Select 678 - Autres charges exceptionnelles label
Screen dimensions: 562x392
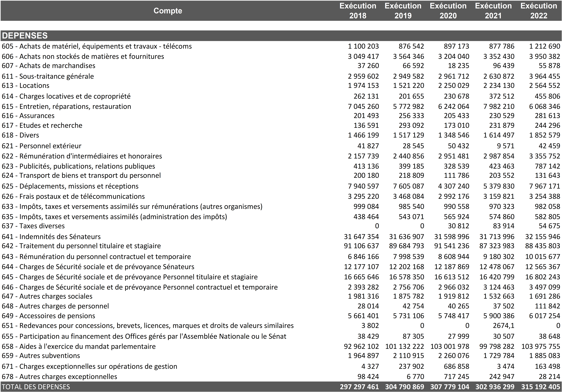(x=59, y=377)
